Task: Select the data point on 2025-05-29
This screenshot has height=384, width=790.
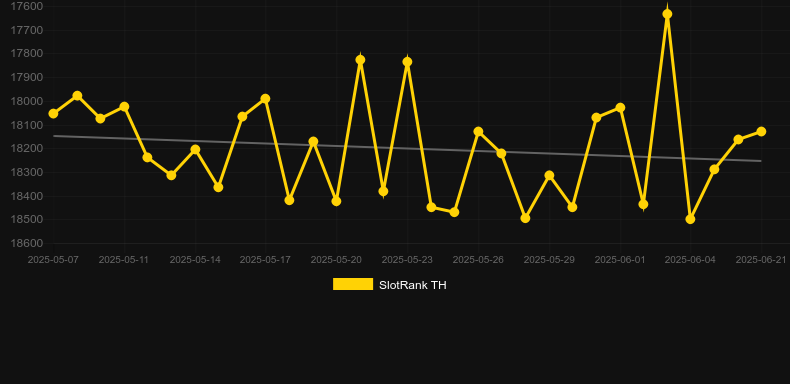Action: (x=549, y=175)
